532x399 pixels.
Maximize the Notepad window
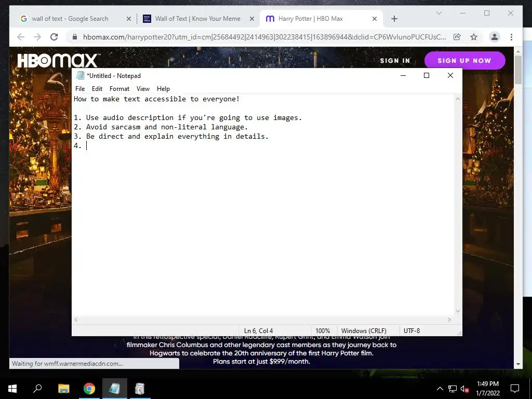[427, 75]
